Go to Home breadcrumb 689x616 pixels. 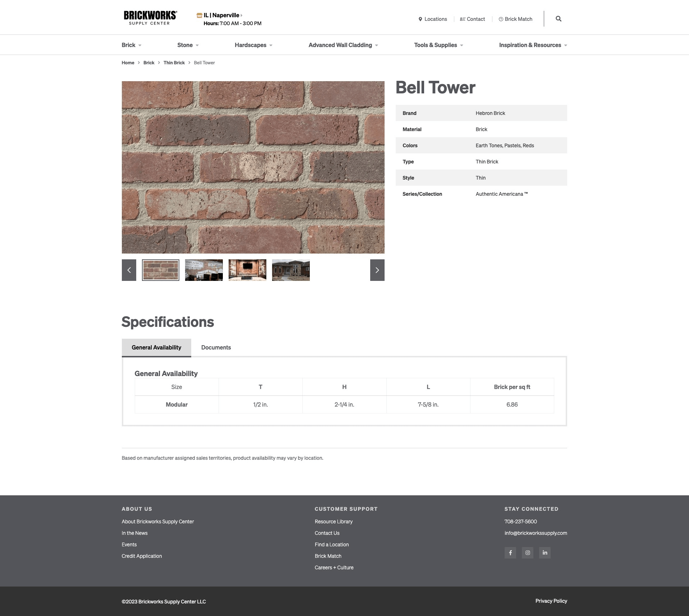pyautogui.click(x=128, y=62)
